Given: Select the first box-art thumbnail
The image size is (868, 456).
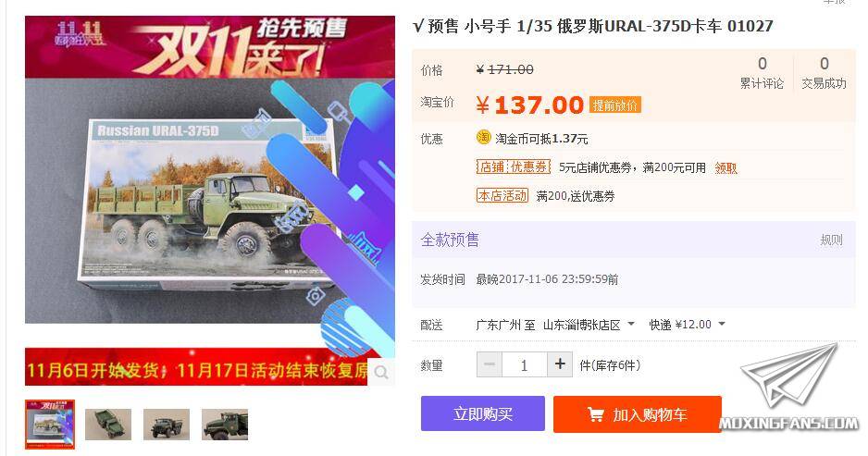Looking at the screenshot, I should [50, 425].
